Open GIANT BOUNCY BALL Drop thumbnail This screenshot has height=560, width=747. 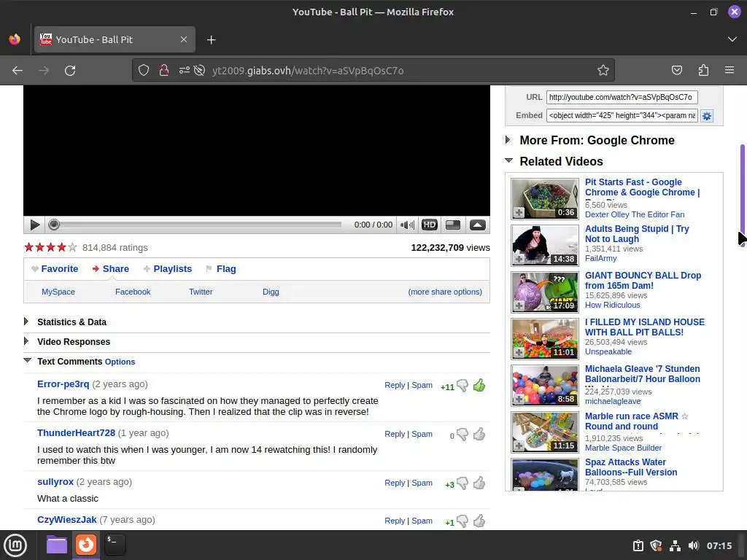pyautogui.click(x=544, y=292)
